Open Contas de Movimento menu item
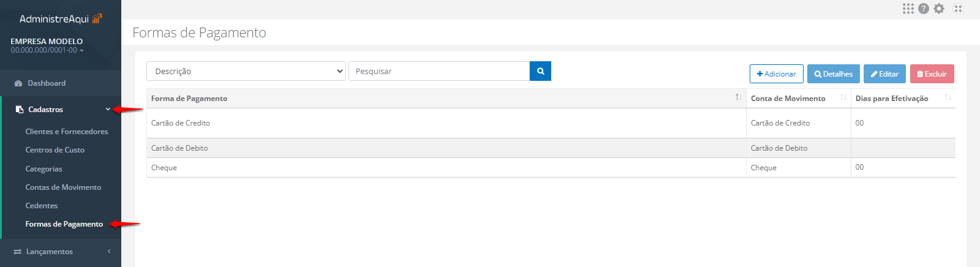Screen dimensions: 980x267 (63, 187)
